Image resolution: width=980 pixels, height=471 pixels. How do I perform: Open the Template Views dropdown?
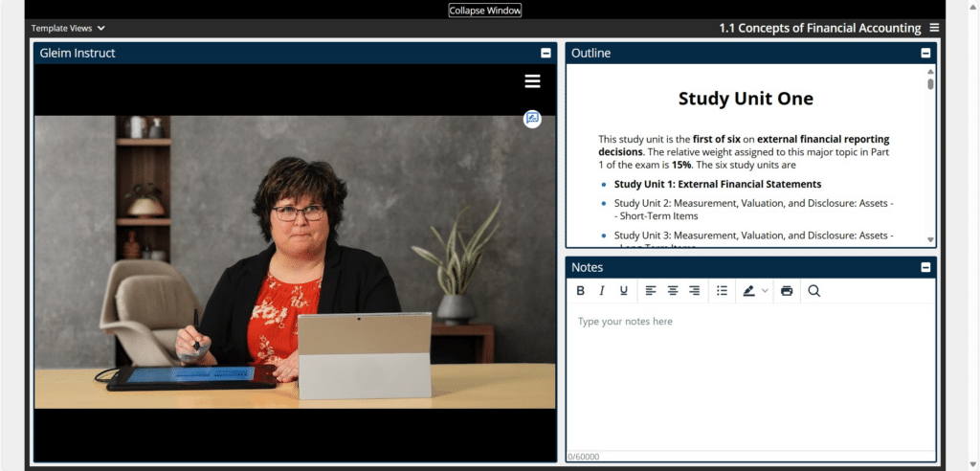(68, 28)
